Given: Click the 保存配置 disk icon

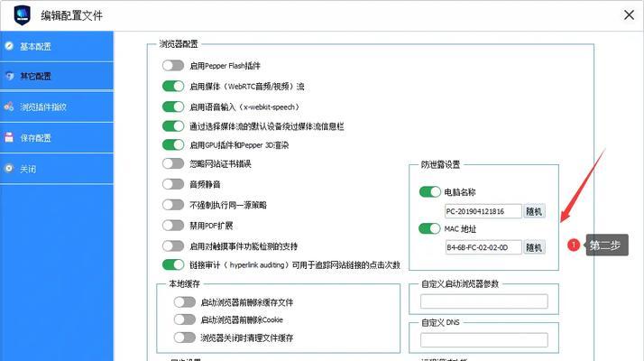Looking at the screenshot, I should [9, 138].
